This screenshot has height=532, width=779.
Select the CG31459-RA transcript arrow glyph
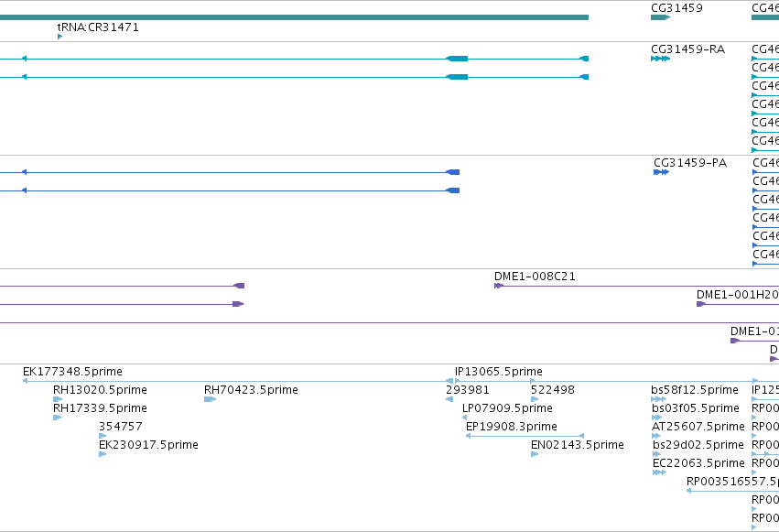point(660,59)
